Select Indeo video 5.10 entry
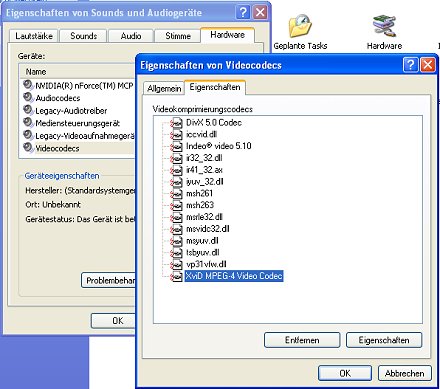Image resolution: width=440 pixels, height=389 pixels. click(219, 146)
